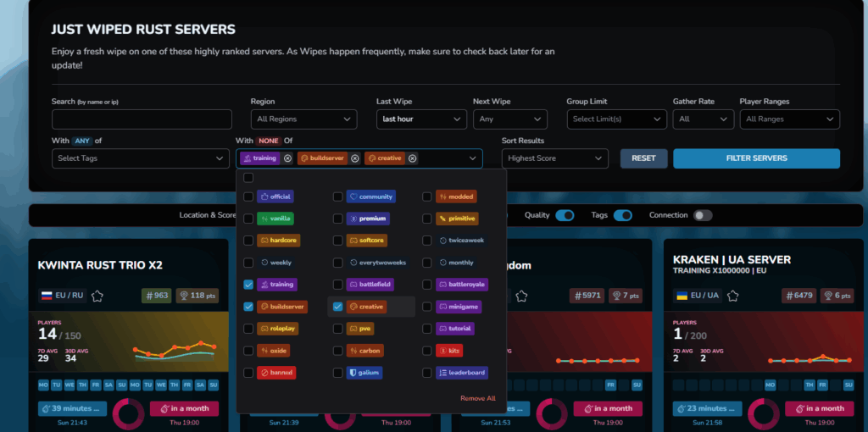Click the 7 pts score badge

pyautogui.click(x=626, y=296)
